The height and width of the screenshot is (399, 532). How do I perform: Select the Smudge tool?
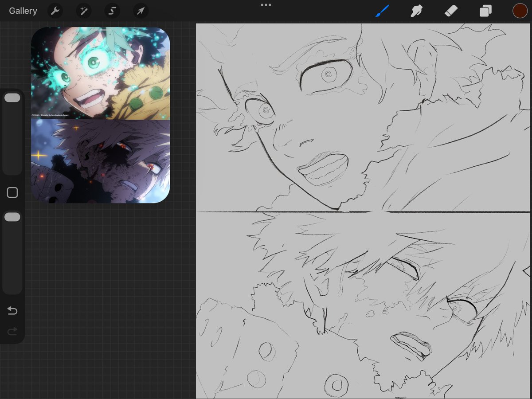click(416, 11)
